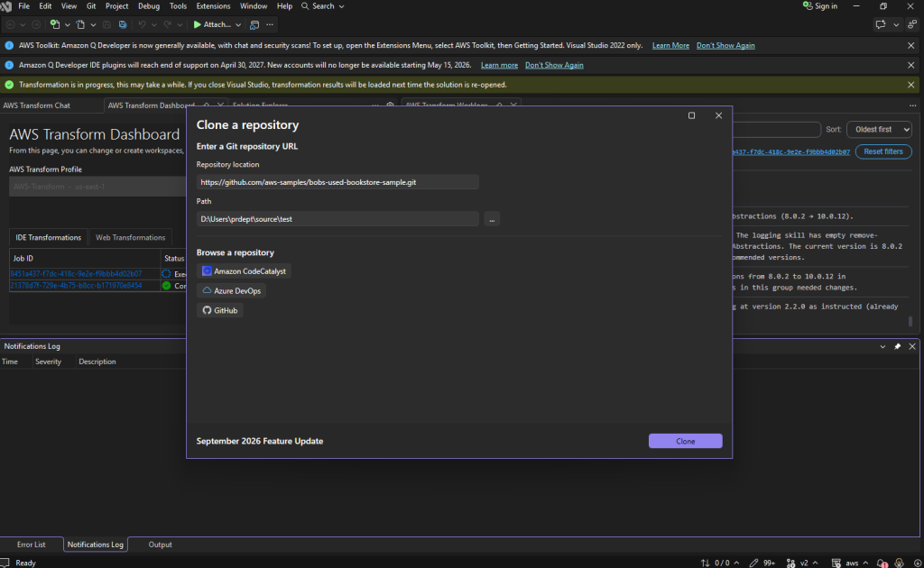Click the Description column header
This screenshot has width=924, height=568.
pyautogui.click(x=97, y=362)
